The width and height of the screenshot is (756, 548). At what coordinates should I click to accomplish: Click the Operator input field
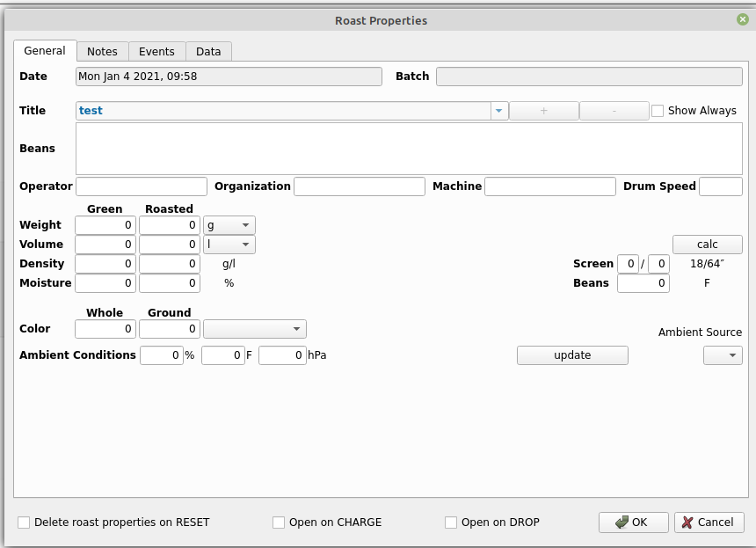pyautogui.click(x=141, y=186)
